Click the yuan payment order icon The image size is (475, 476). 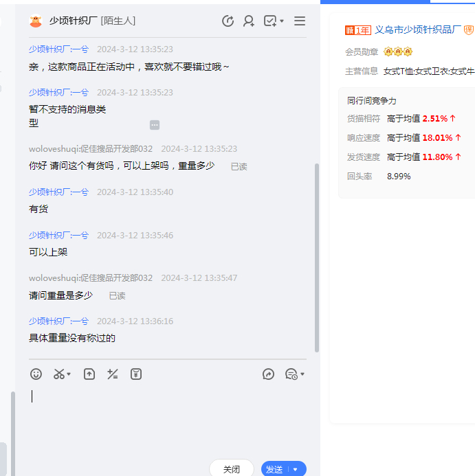pos(136,374)
